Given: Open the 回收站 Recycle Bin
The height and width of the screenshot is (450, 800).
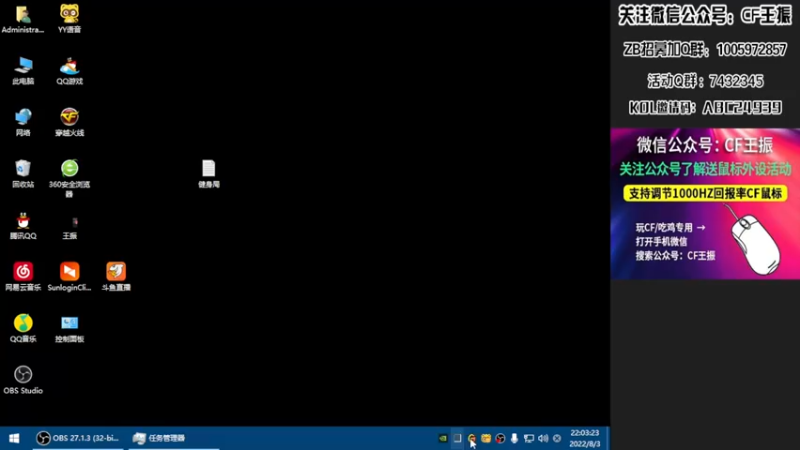Looking at the screenshot, I should [23, 174].
